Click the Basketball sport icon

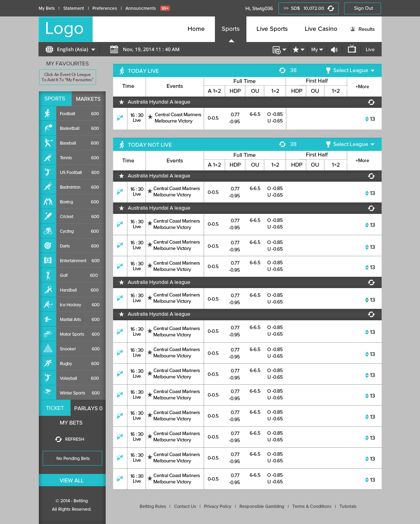point(48,128)
